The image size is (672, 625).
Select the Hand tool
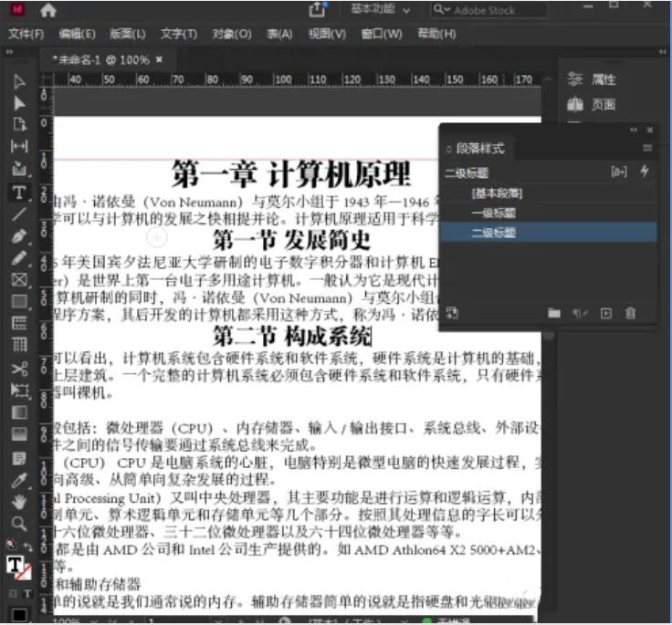pyautogui.click(x=18, y=501)
